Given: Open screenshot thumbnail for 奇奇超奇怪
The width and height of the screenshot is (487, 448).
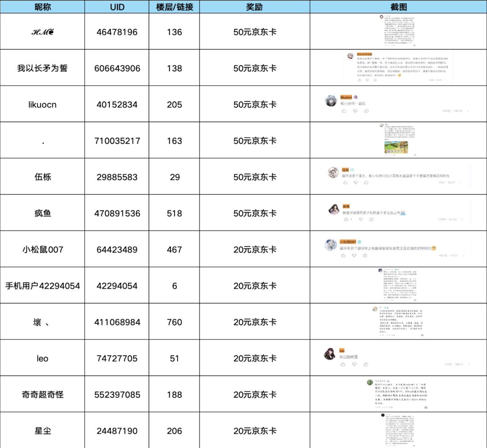Looking at the screenshot, I should pos(398,394).
